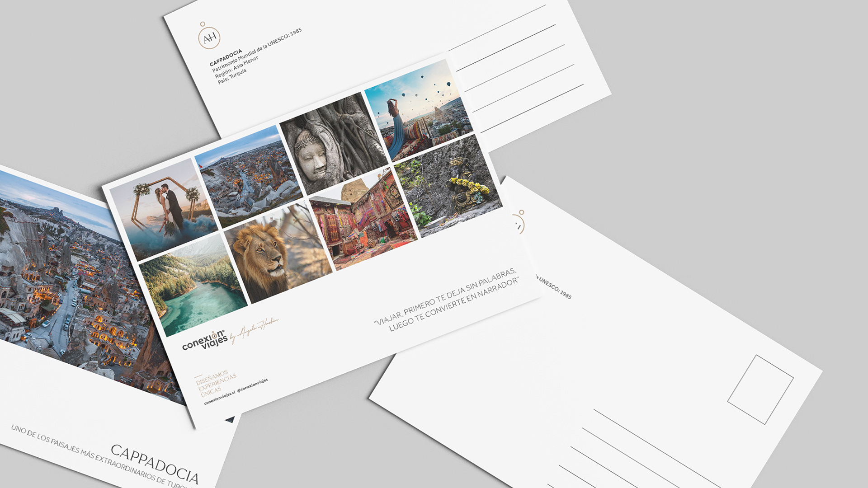Select the colorful carpet bazaar photo
868x488 pixels.
[x=363, y=220]
